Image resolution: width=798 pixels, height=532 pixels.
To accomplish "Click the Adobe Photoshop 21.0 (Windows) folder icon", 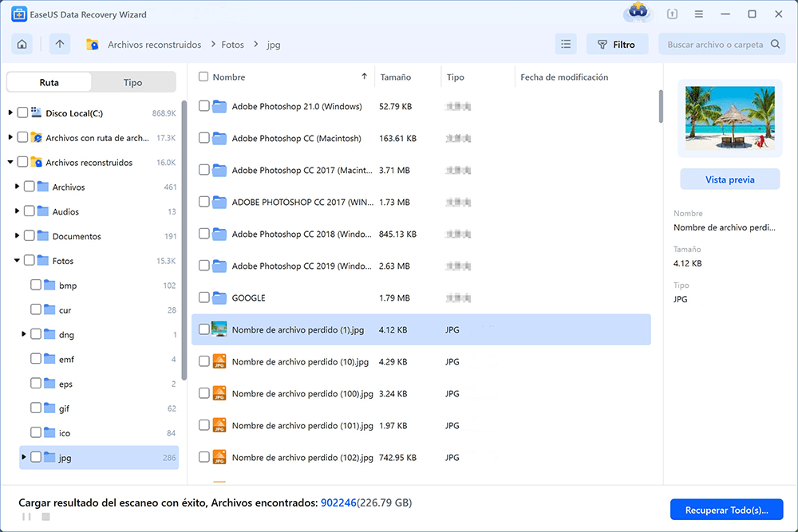I will pyautogui.click(x=219, y=106).
